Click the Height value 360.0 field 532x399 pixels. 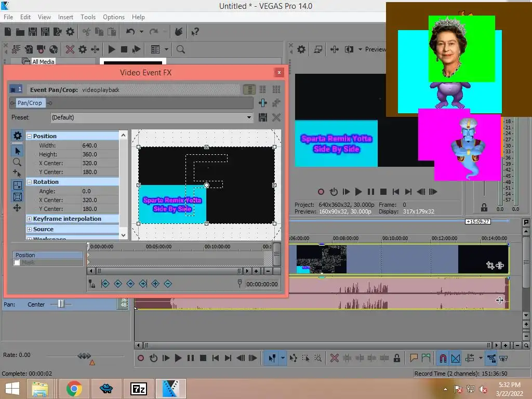click(100, 154)
